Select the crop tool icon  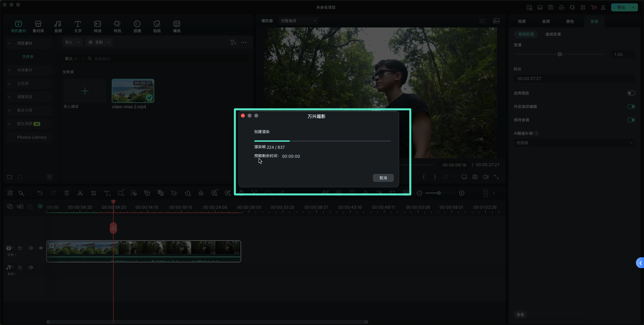click(94, 193)
